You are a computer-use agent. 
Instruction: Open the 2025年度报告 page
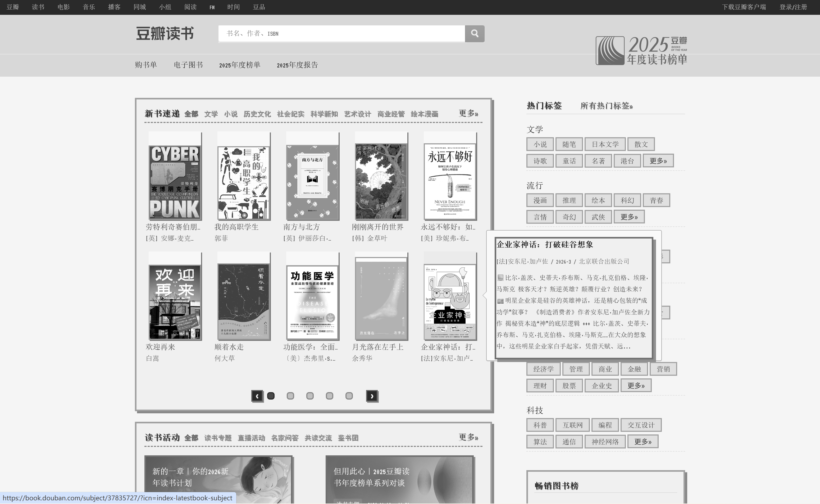coord(297,65)
